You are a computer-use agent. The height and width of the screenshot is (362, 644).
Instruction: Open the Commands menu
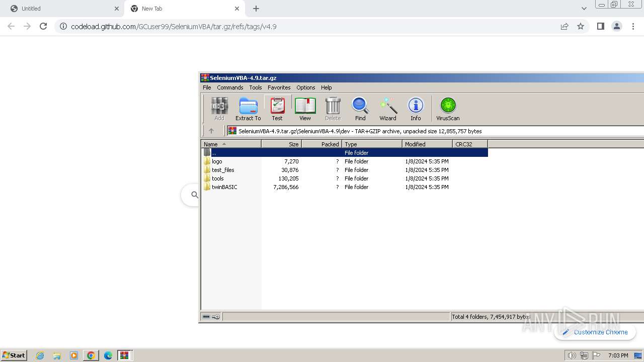(x=230, y=87)
